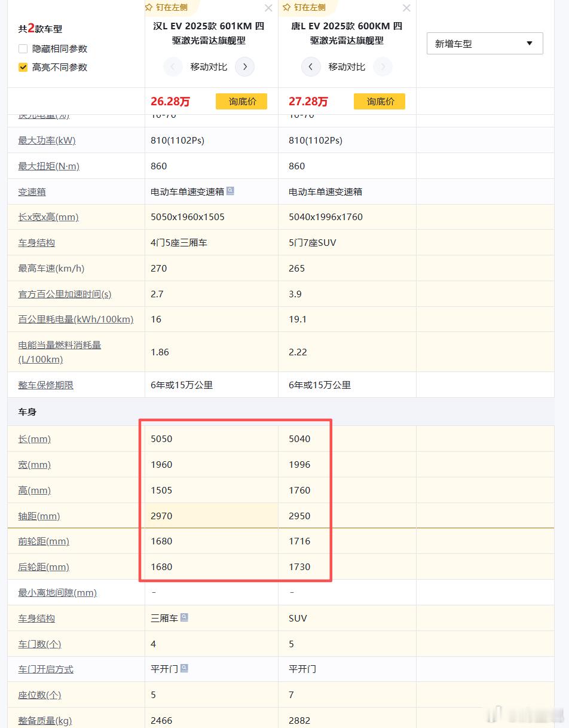
Task: Select the 1730 rear track value
Action: pyautogui.click(x=299, y=567)
